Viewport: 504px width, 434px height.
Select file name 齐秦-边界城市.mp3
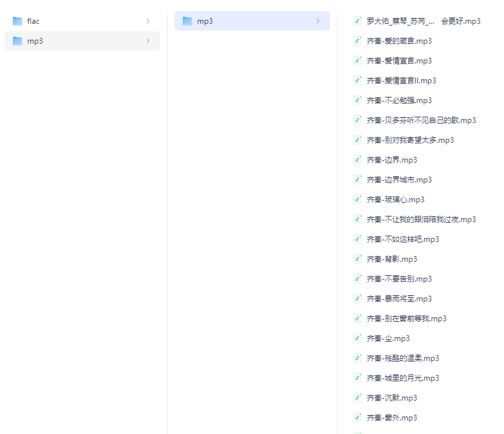399,180
